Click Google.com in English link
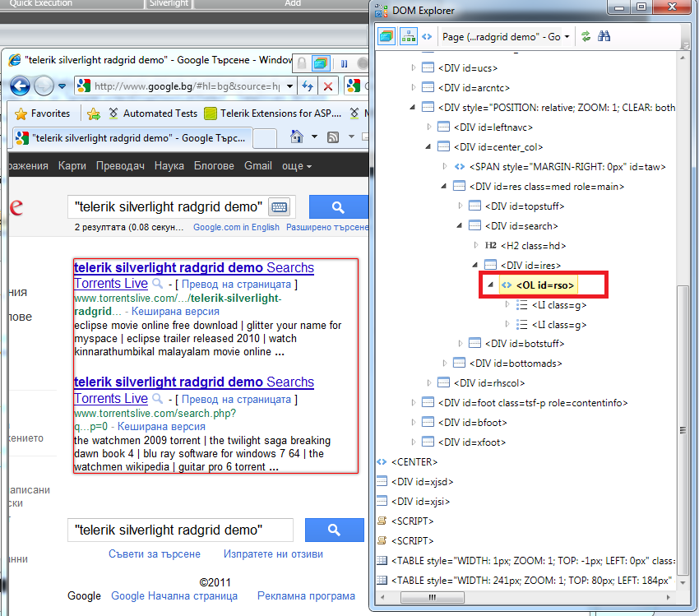The image size is (699, 616). point(236,227)
